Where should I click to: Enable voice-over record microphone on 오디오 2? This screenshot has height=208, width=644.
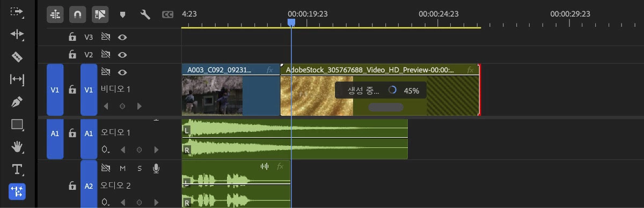tap(156, 168)
